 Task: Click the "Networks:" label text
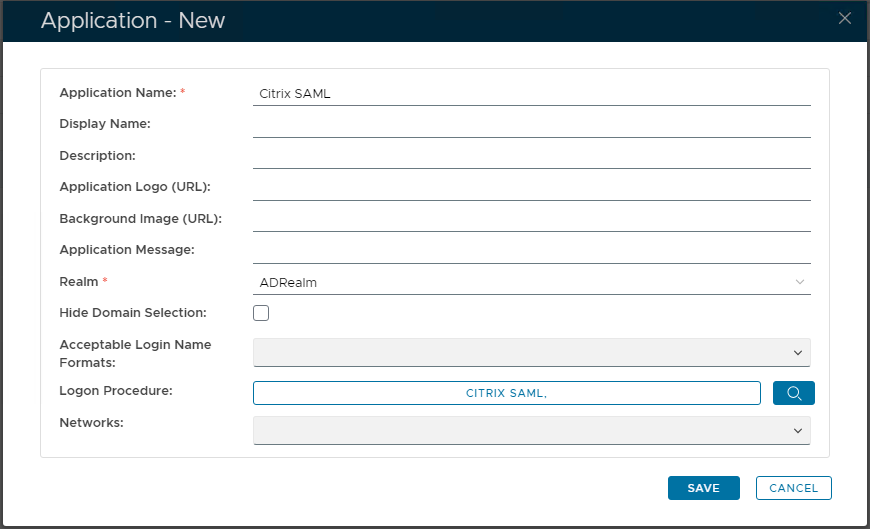coord(91,423)
